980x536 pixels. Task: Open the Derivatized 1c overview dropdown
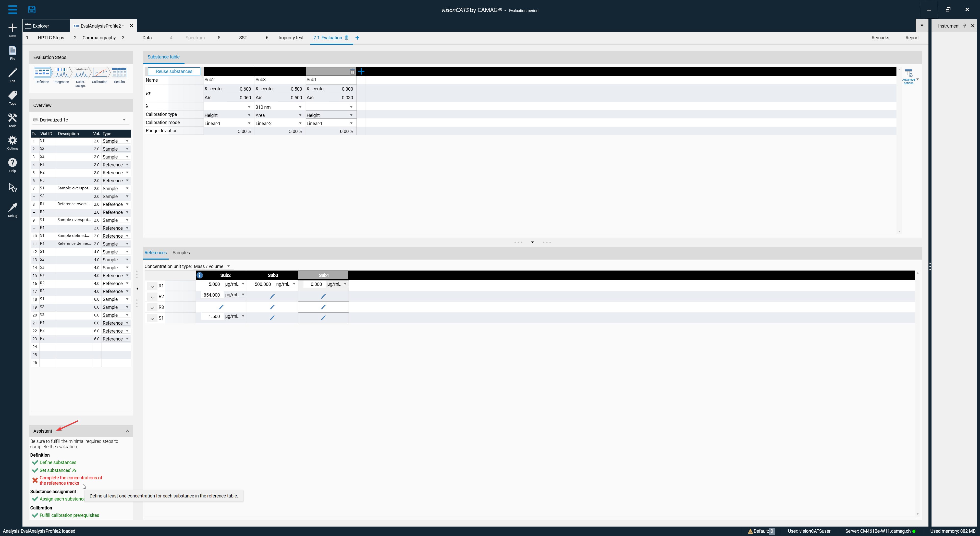click(124, 120)
